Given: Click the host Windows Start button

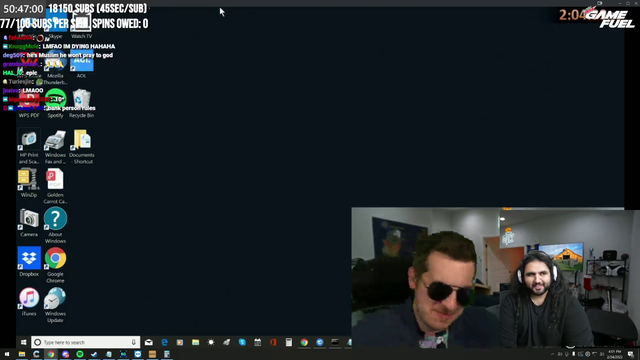Looking at the screenshot, I should pyautogui.click(x=7, y=354).
